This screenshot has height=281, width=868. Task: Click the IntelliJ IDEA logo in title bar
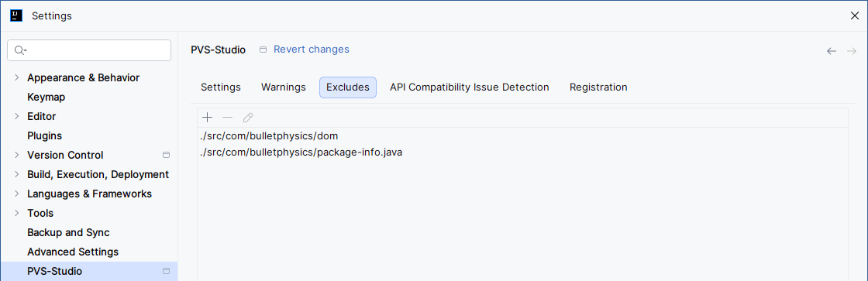point(16,15)
